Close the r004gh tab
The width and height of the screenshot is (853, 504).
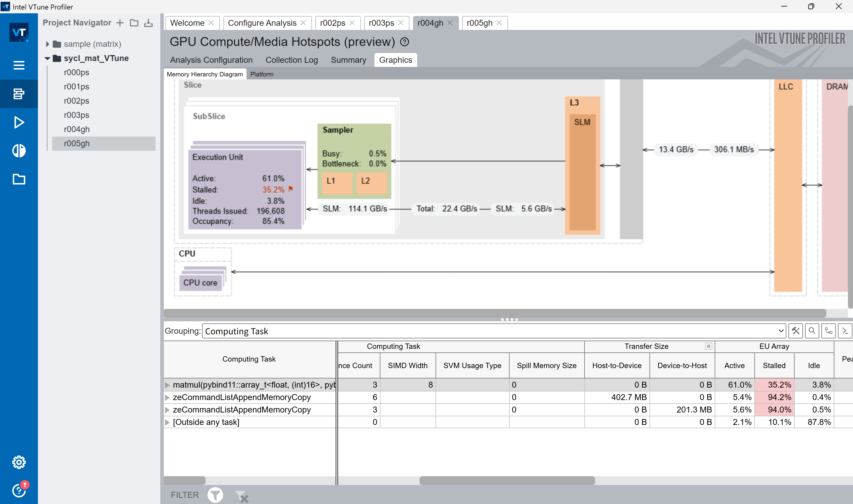450,23
